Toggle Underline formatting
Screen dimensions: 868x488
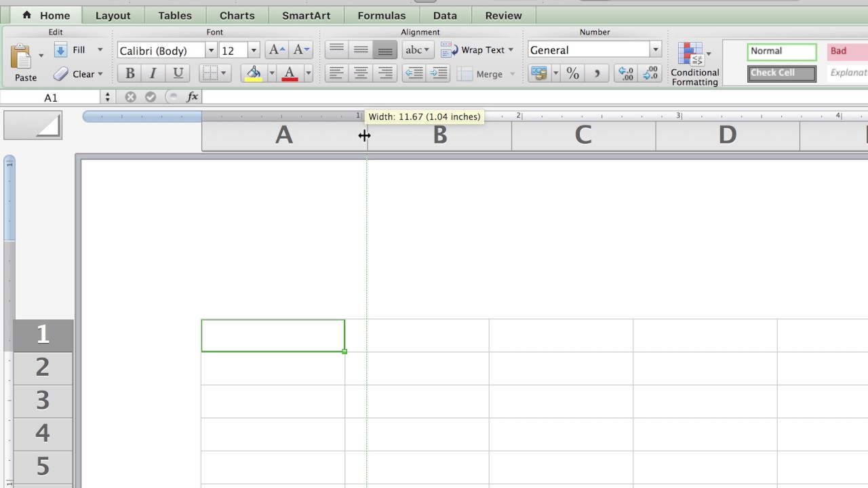click(x=178, y=74)
